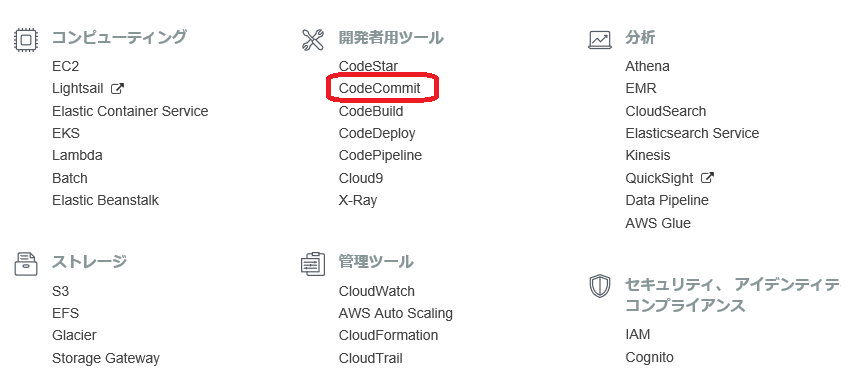
Task: Open CodePipeline from developer tools
Action: coord(380,156)
